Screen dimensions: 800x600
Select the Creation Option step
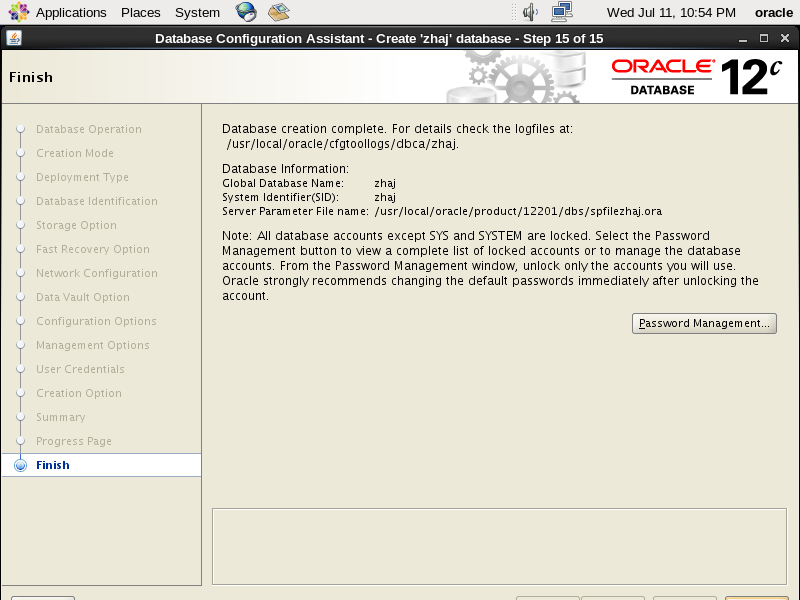[79, 393]
